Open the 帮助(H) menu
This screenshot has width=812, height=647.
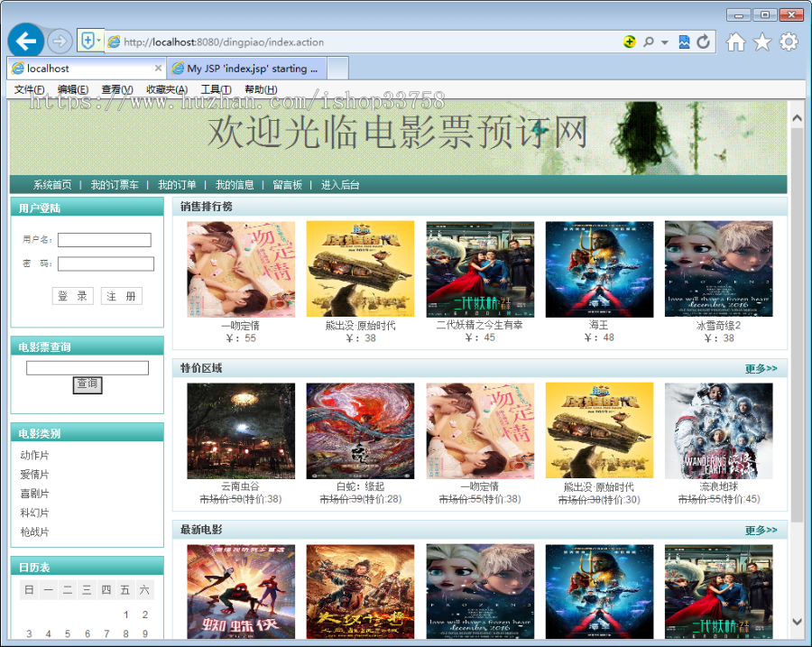coord(261,89)
